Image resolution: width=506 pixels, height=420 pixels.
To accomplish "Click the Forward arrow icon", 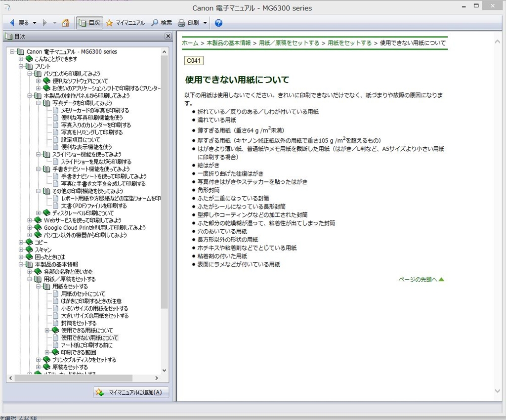I will pyautogui.click(x=45, y=23).
